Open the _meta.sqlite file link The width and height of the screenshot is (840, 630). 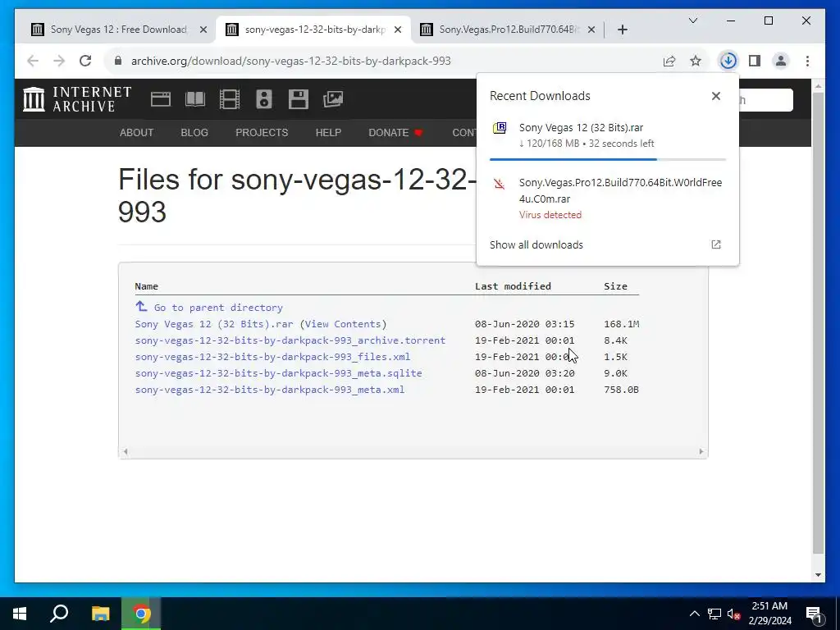278,373
